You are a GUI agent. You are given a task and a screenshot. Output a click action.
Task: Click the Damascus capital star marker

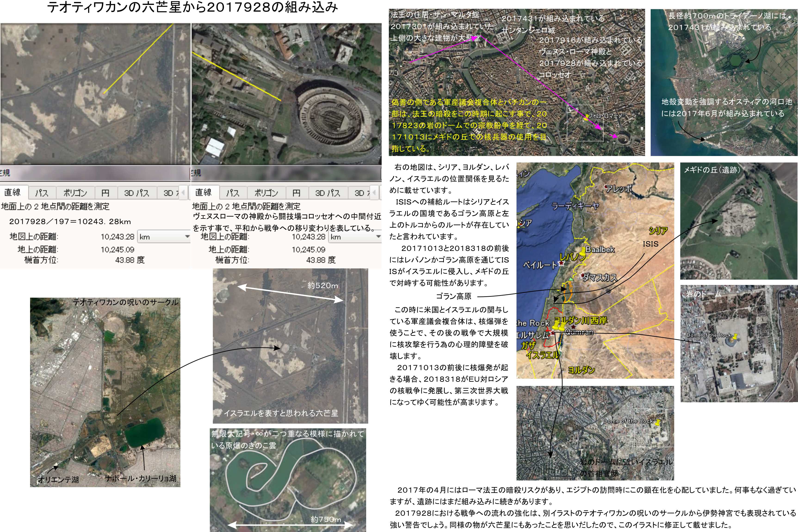pos(583,275)
